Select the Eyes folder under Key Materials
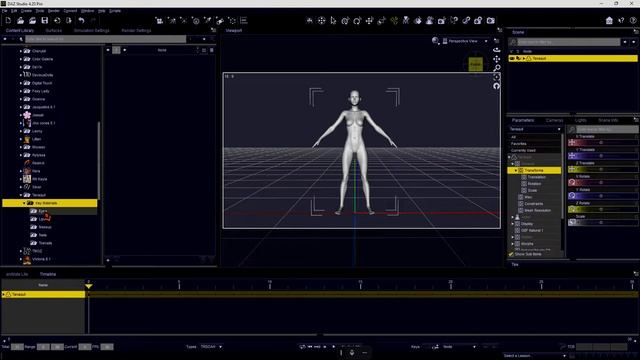This screenshot has width=640, height=360. tap(42, 211)
